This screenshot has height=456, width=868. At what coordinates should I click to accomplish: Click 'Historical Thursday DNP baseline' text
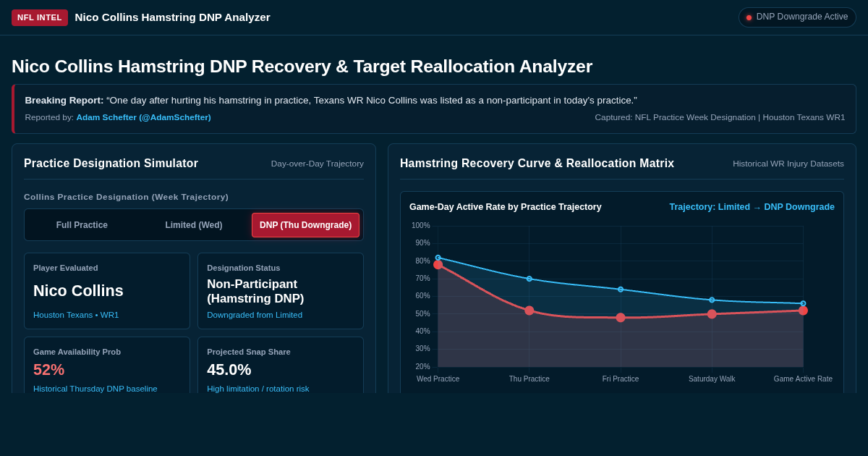(x=95, y=389)
